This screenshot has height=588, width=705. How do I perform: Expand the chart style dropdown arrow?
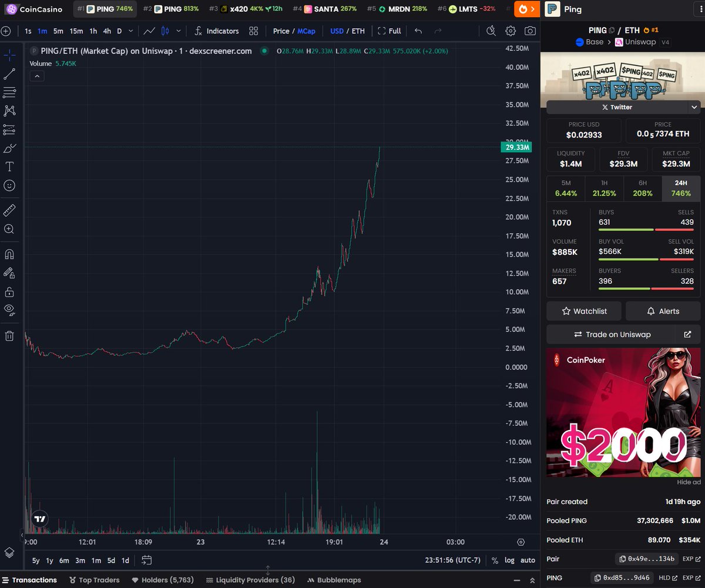point(178,31)
